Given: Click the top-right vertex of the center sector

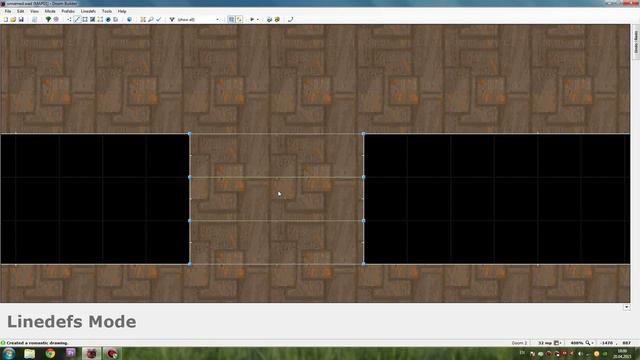Looking at the screenshot, I should (363, 133).
